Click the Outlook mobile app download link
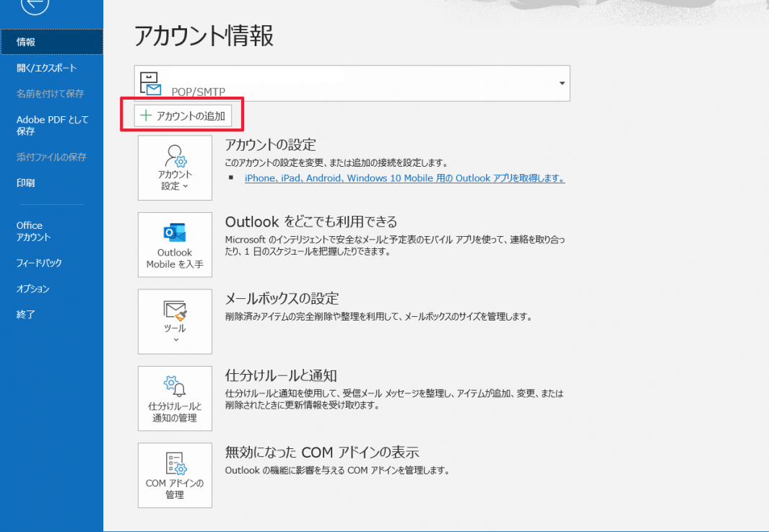Screen dimensions: 769x532 (404, 178)
